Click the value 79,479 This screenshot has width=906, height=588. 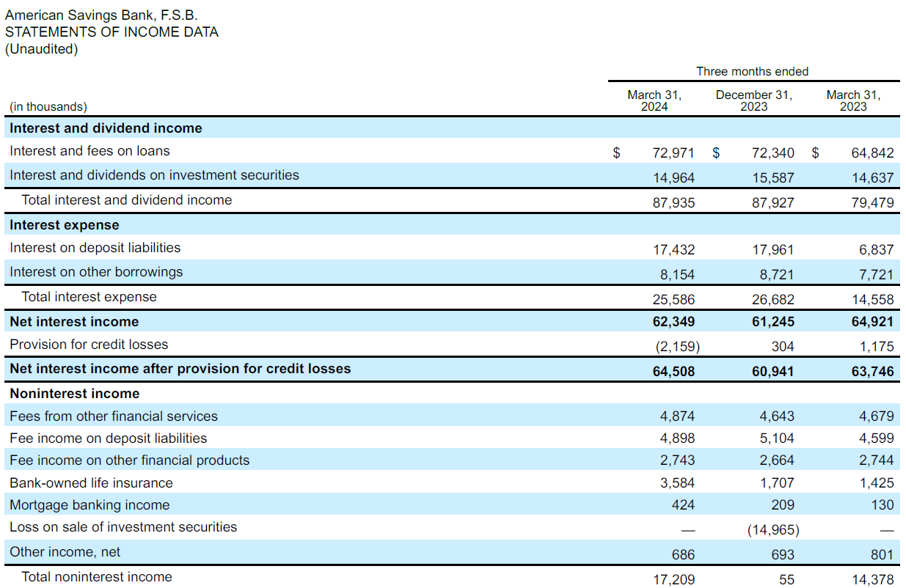click(x=873, y=203)
